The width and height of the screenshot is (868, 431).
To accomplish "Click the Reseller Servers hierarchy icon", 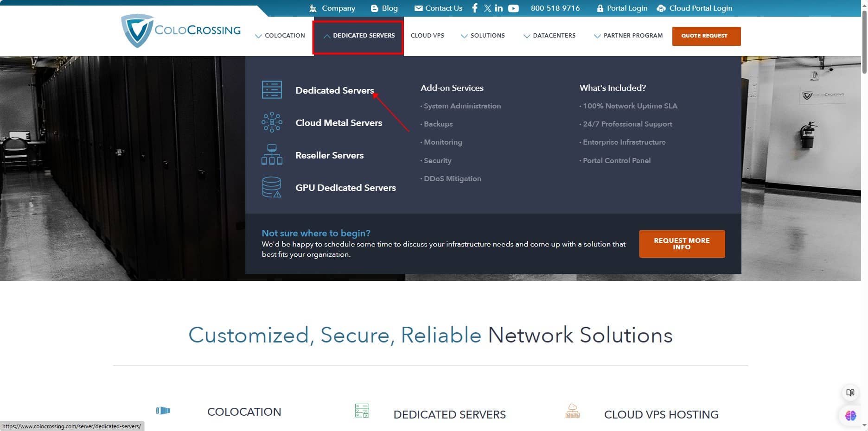I will pos(272,155).
